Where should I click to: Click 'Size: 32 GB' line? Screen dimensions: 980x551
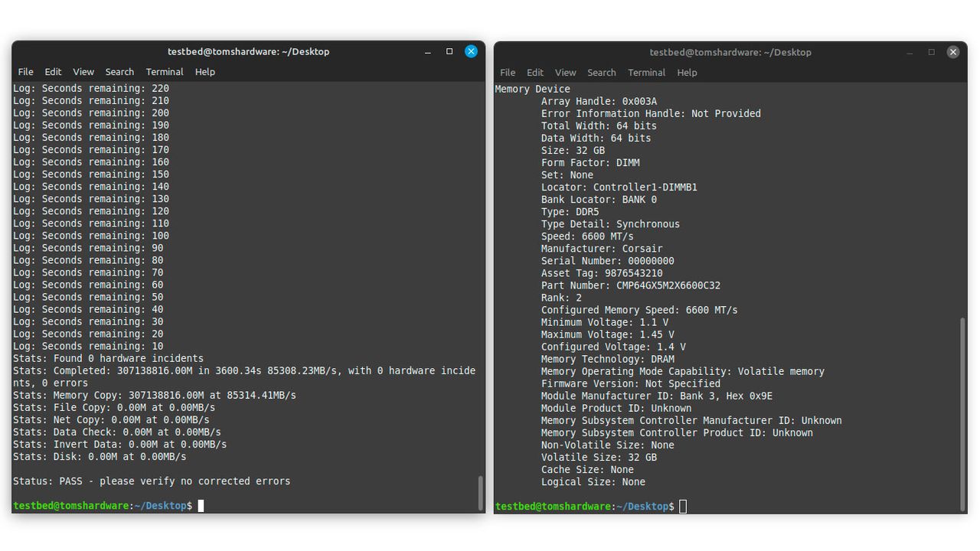coord(573,150)
